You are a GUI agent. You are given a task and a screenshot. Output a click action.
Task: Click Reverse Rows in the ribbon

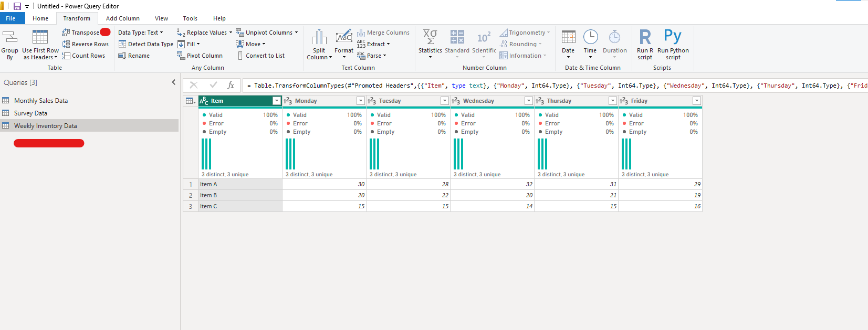tap(85, 44)
